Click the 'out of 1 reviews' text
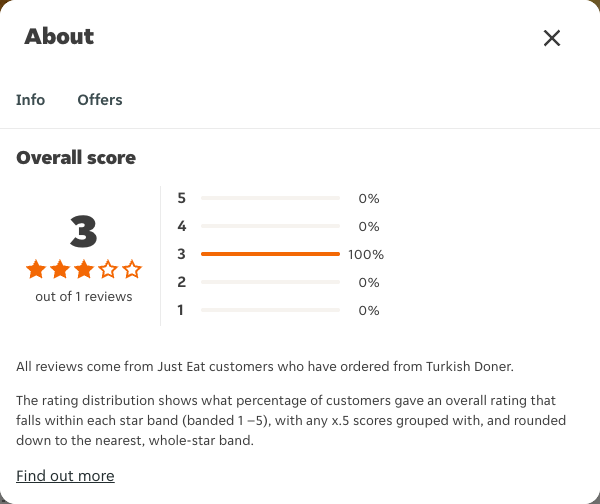 [x=84, y=297]
